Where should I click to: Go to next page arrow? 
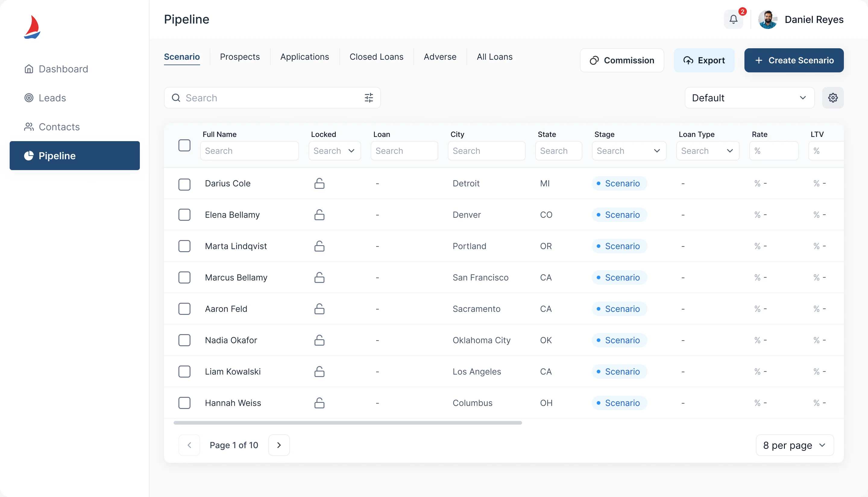tap(279, 445)
